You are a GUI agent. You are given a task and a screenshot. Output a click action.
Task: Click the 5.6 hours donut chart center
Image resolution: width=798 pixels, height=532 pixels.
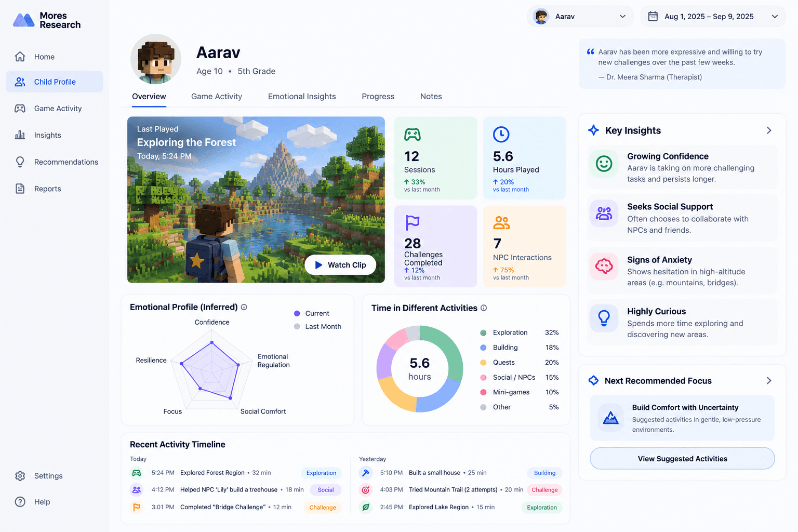[420, 369]
